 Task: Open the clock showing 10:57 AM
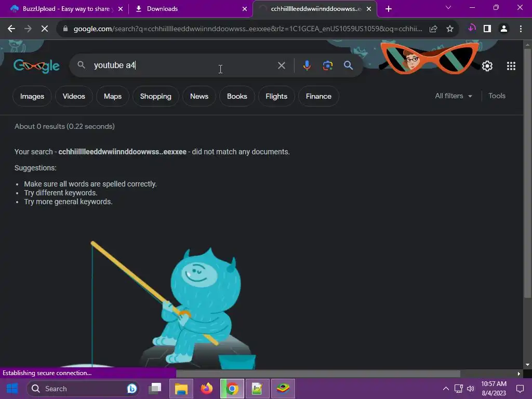(x=494, y=389)
